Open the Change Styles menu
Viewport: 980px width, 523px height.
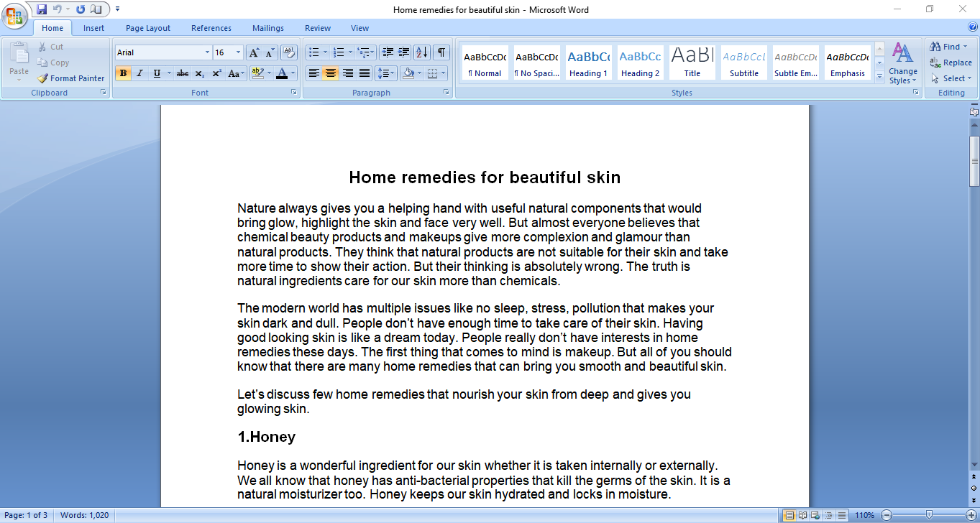[x=902, y=63]
